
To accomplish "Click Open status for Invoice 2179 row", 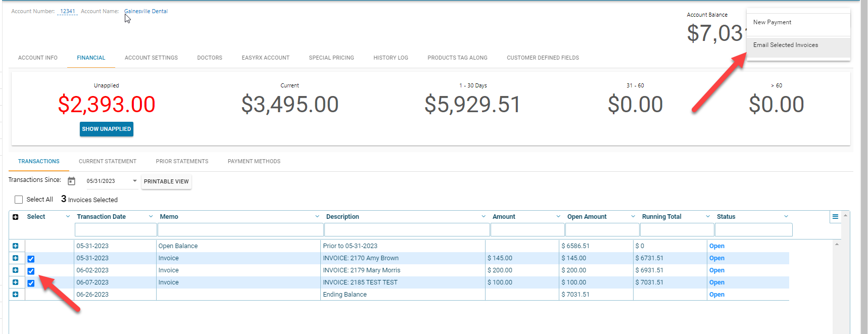I will pos(716,270).
